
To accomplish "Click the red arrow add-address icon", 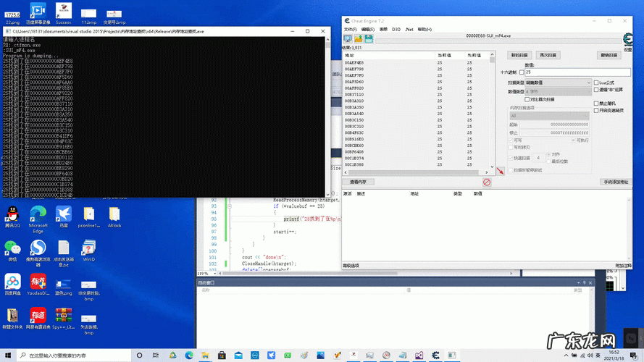I will click(x=501, y=171).
